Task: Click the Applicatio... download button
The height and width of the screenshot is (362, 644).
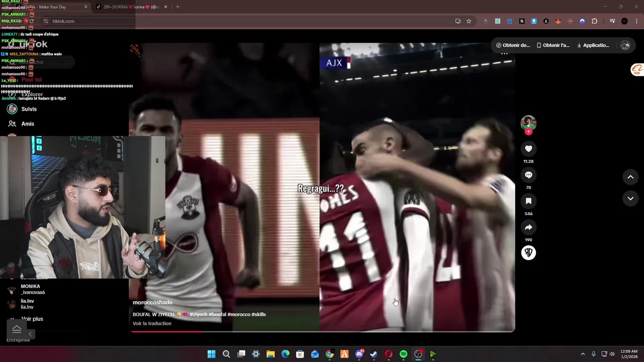Action: point(593,45)
